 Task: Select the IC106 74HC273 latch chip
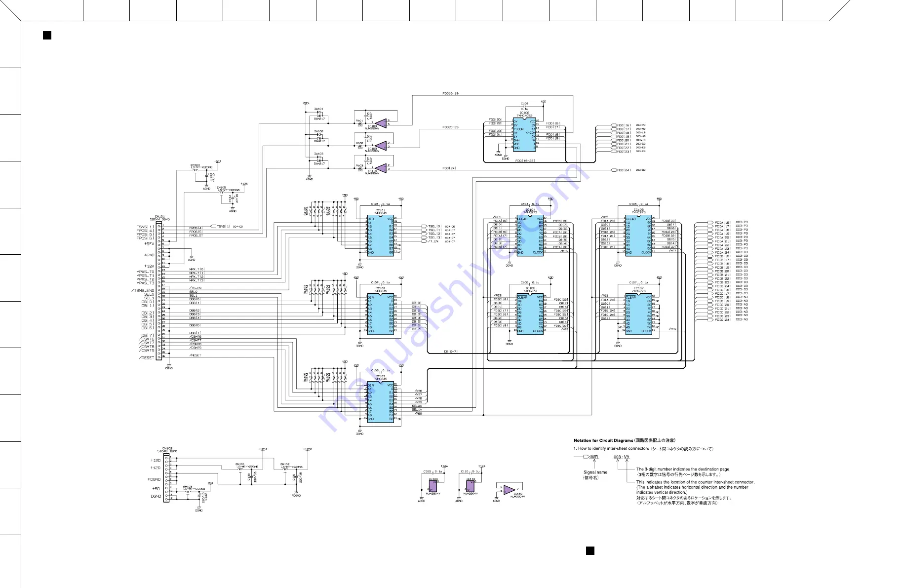[530, 314]
